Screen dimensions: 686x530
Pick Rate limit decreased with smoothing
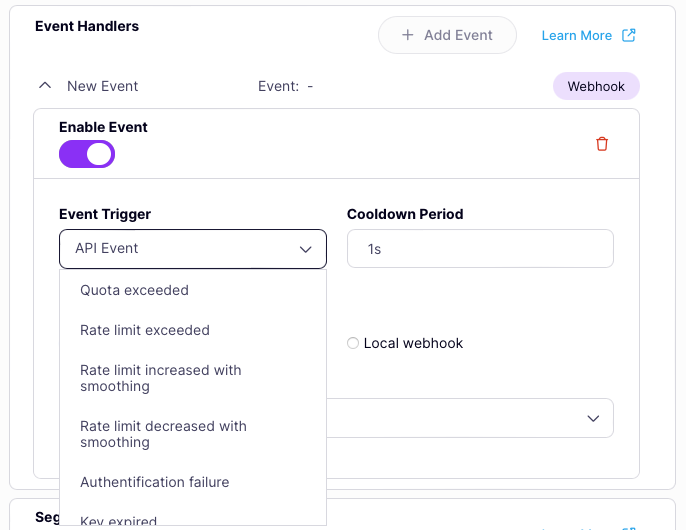pyautogui.click(x=163, y=434)
